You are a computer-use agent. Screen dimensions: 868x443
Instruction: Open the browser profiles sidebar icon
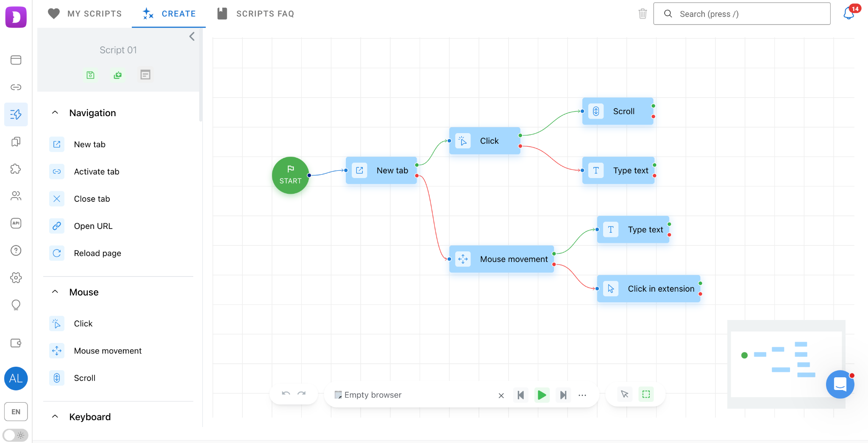16,60
